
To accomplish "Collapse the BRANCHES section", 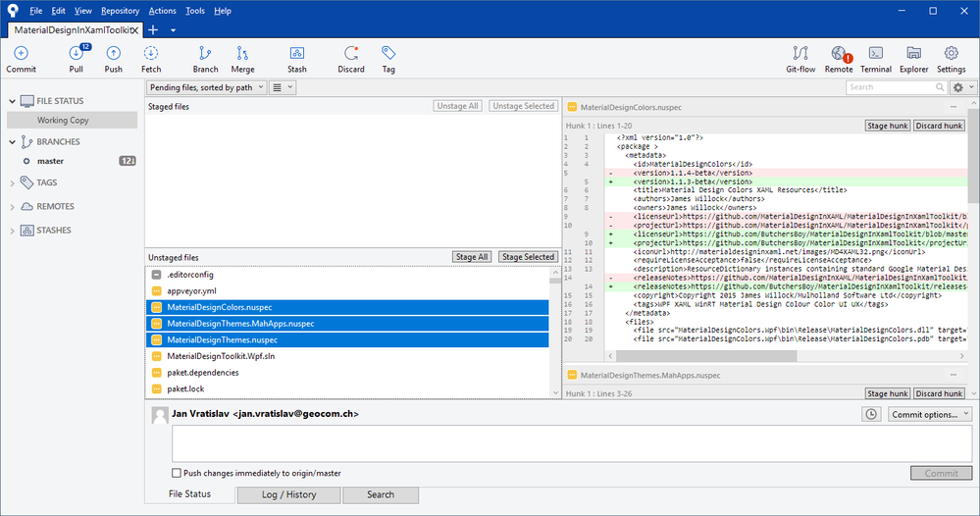I will [12, 142].
